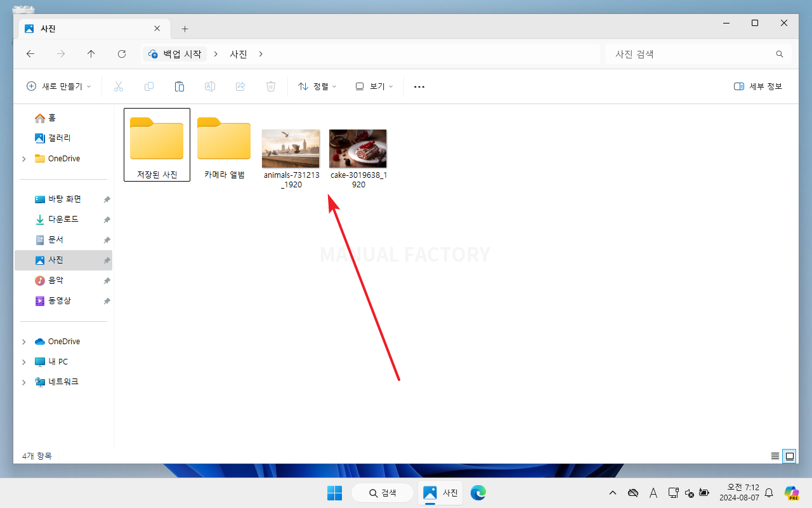Expand 내 PC in the sidebar
This screenshot has height=508, width=812.
point(23,361)
